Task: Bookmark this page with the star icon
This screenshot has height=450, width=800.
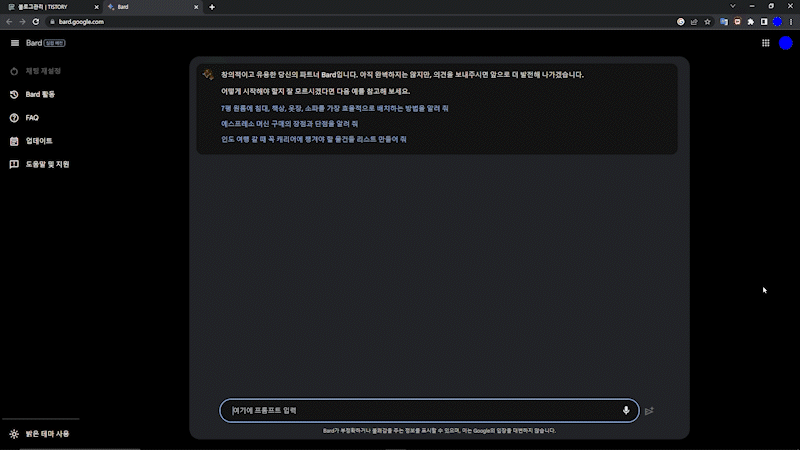Action: pos(707,22)
